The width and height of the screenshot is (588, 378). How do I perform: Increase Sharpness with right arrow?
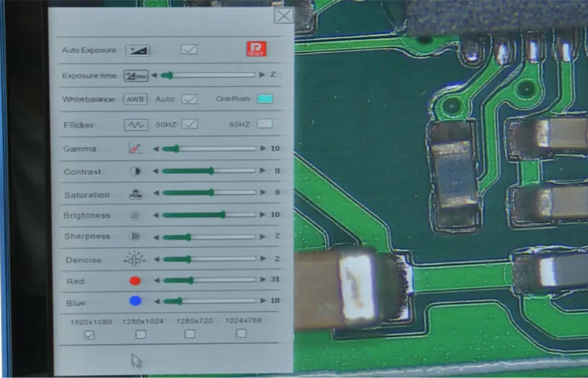[262, 237]
